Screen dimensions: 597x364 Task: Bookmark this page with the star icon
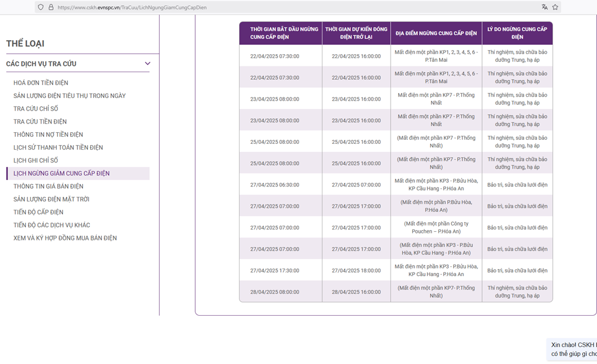point(555,7)
